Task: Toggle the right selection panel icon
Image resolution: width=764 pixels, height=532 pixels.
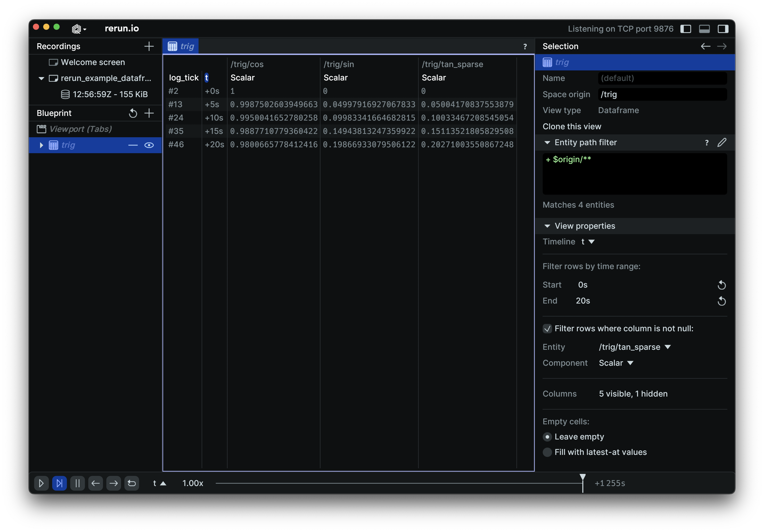Action: point(723,29)
